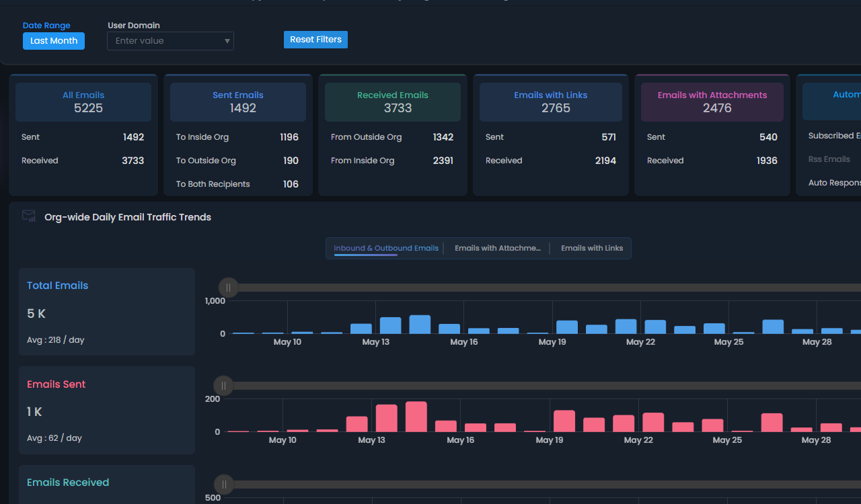Click the zoom handle icon on Total Emails chart
Screen dimensions: 861x504
(x=229, y=287)
